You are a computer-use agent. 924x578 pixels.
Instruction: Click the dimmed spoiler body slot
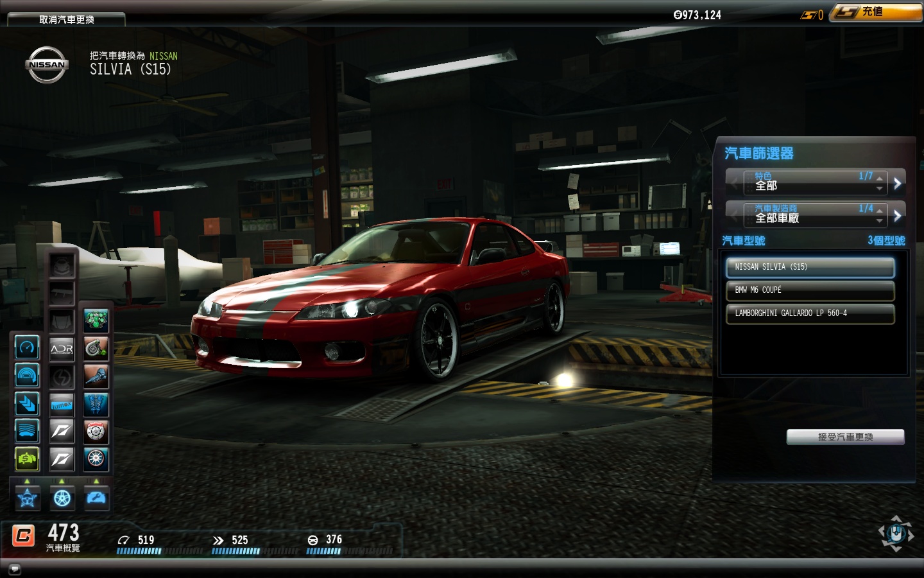click(62, 292)
